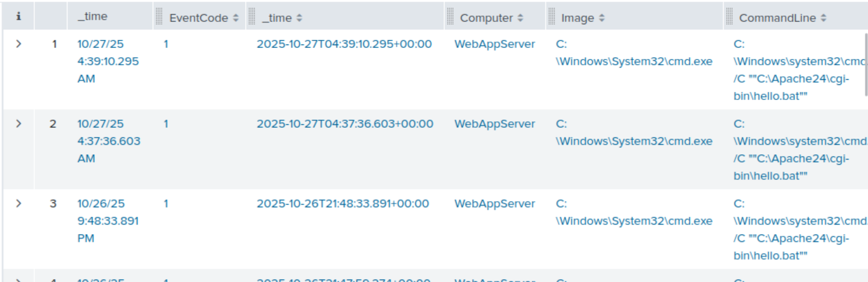Sort by Computer column header

(491, 18)
